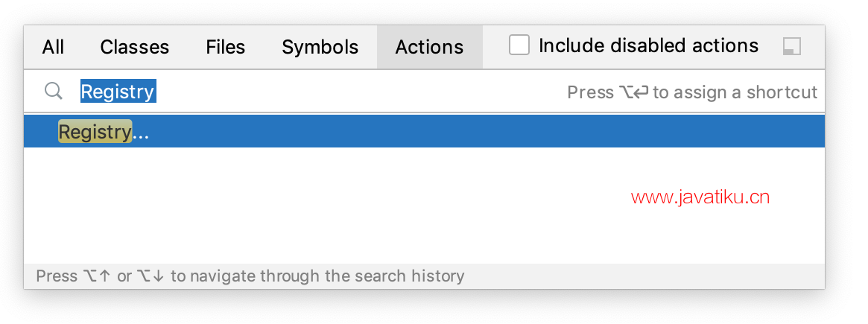
Task: Click the 'assign a shortcut' hint text
Action: point(735,92)
